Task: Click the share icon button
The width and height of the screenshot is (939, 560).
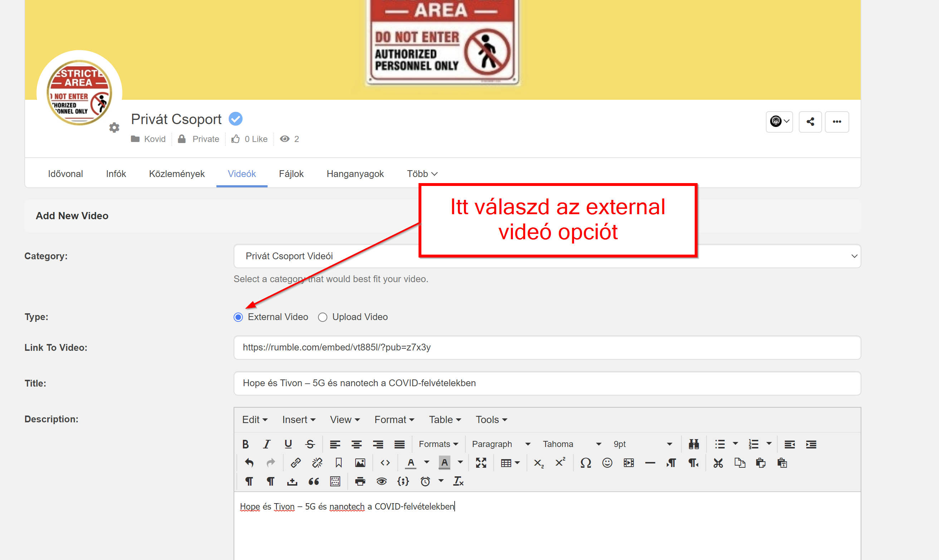Action: tap(810, 122)
